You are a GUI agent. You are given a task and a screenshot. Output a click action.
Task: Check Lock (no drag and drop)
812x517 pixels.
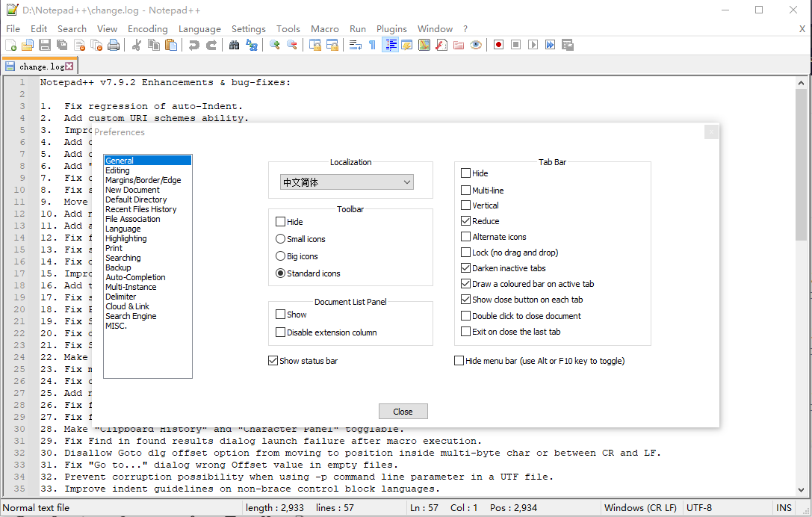click(465, 253)
